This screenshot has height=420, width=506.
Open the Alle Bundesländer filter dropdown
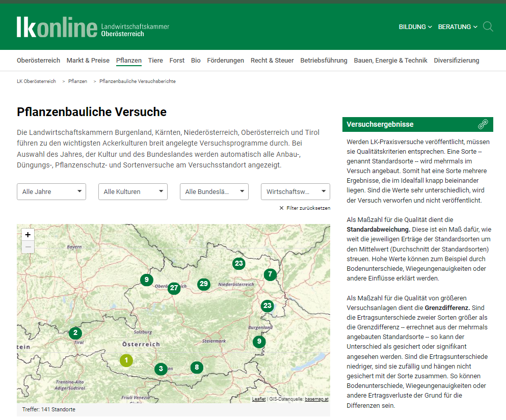pyautogui.click(x=214, y=192)
